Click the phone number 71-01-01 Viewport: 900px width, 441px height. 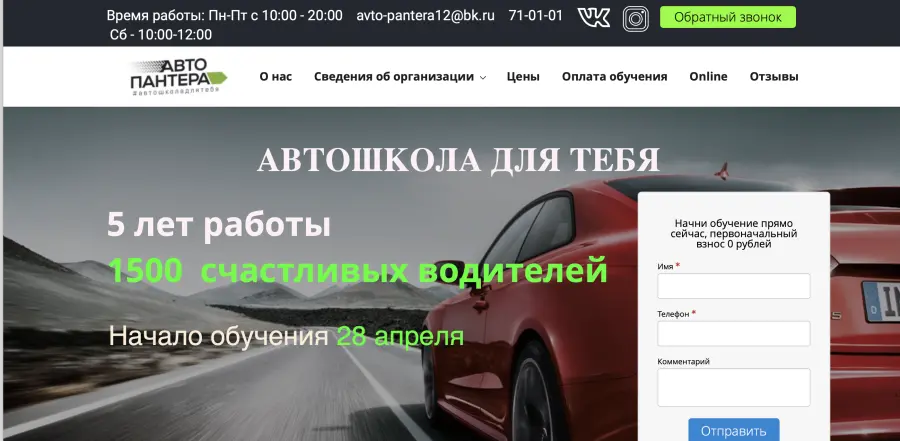click(535, 16)
